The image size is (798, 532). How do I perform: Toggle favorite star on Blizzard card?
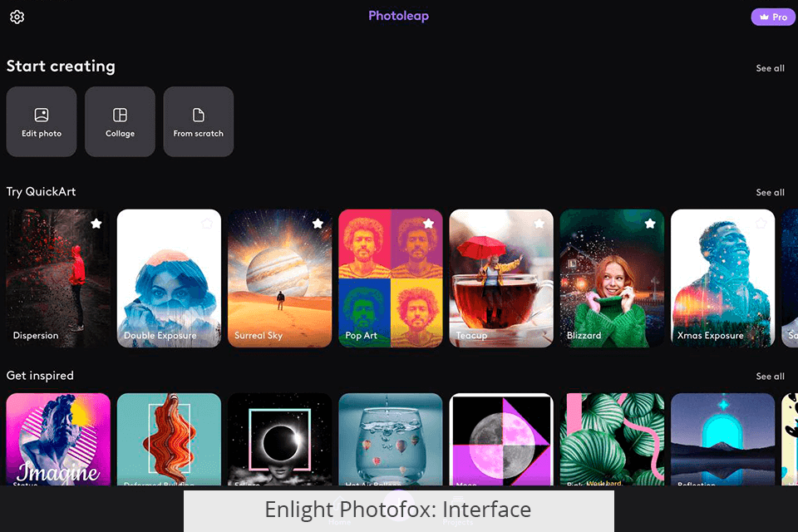(x=650, y=224)
